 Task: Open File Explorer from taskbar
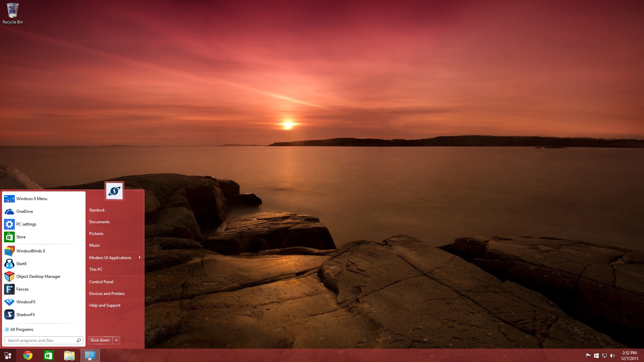[69, 355]
